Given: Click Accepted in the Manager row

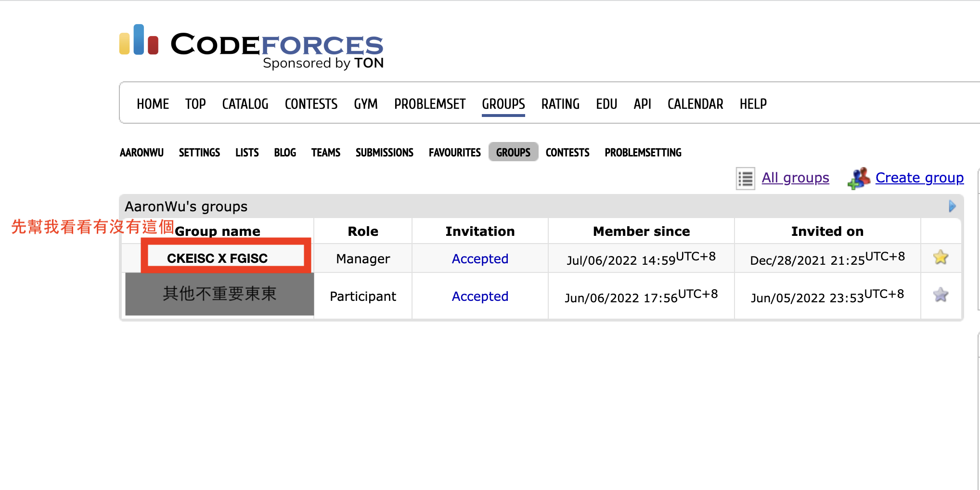Looking at the screenshot, I should [480, 259].
